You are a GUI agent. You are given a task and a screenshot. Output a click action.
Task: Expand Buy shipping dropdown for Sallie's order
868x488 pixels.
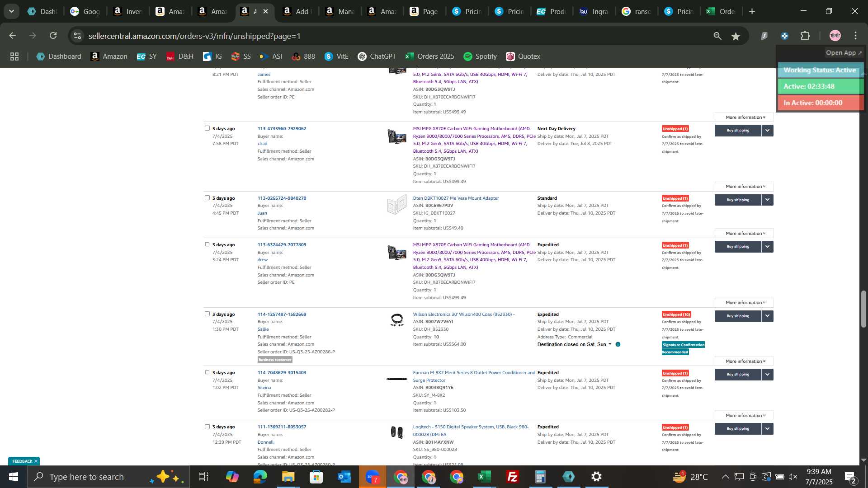pos(768,316)
